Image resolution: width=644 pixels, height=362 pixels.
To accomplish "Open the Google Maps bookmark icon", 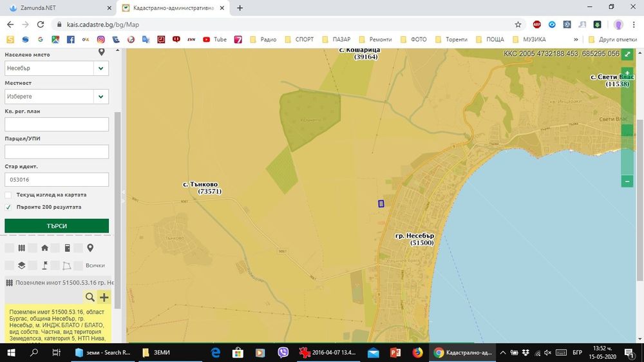I will (55, 39).
